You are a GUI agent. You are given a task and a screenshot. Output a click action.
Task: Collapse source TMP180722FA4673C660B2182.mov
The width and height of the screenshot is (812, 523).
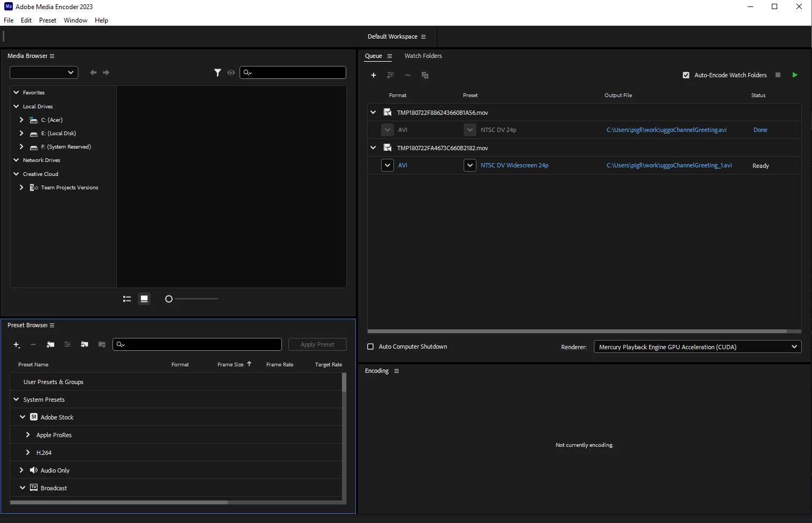pos(373,148)
